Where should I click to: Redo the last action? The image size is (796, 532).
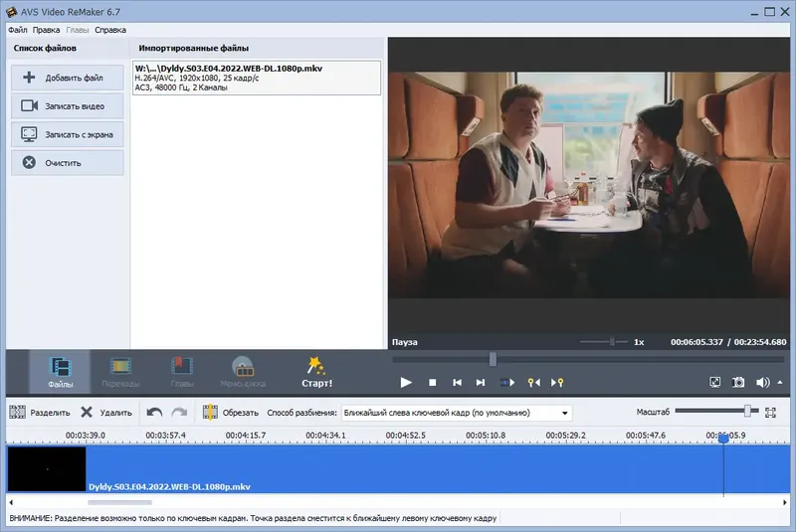179,413
